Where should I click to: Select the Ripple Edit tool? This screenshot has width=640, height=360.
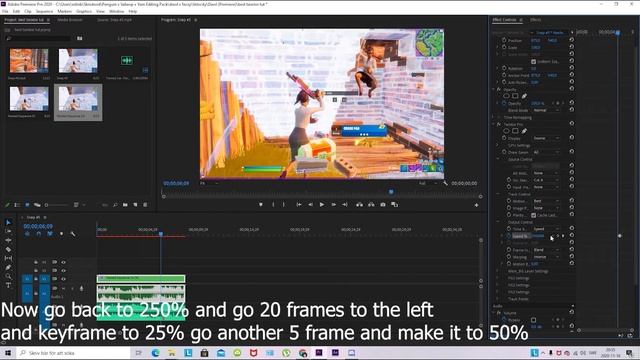coord(8,240)
